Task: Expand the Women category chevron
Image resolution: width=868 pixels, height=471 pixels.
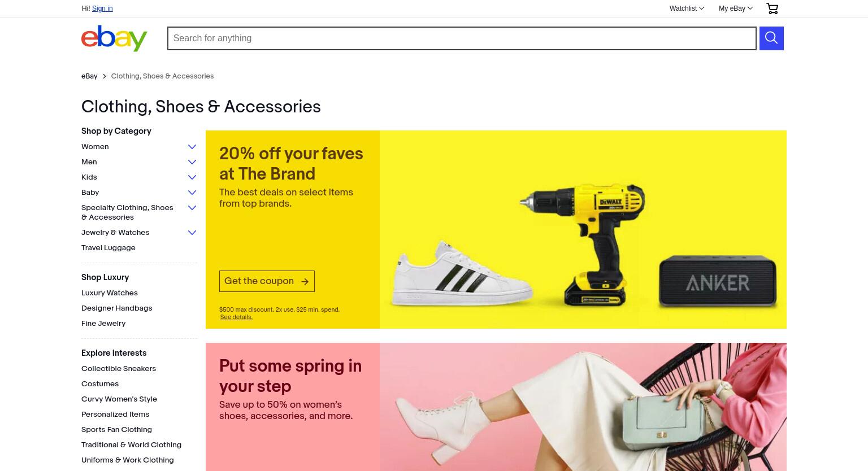Action: tap(192, 147)
